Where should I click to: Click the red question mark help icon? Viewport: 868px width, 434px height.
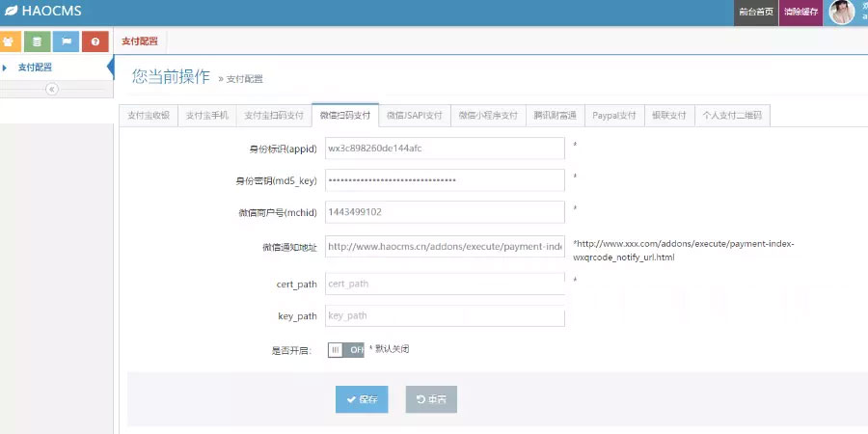[95, 41]
